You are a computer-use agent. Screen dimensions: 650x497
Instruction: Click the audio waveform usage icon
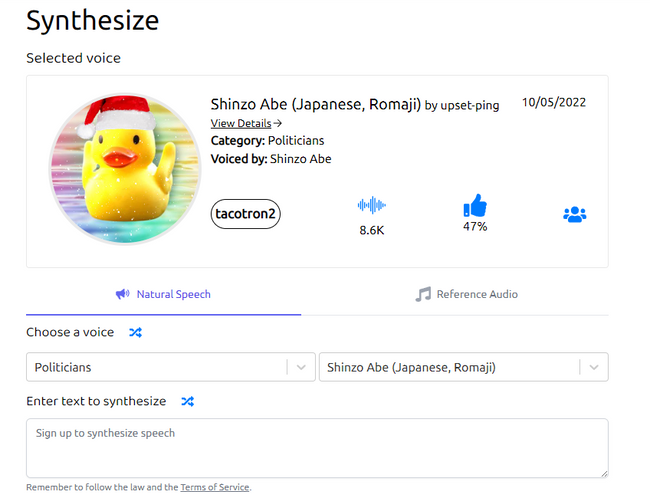click(371, 205)
